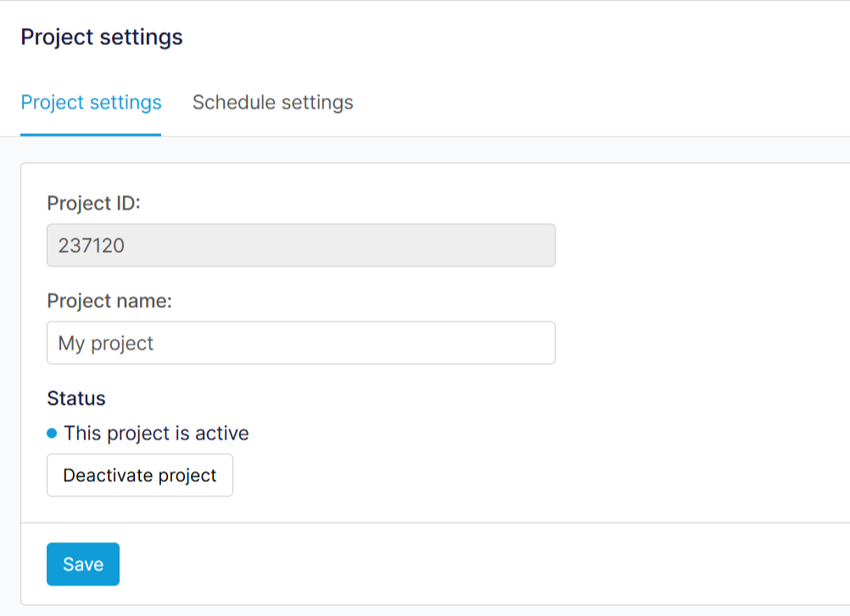Click the blue active status dot
Viewport: 850px width, 616px height.
[52, 434]
